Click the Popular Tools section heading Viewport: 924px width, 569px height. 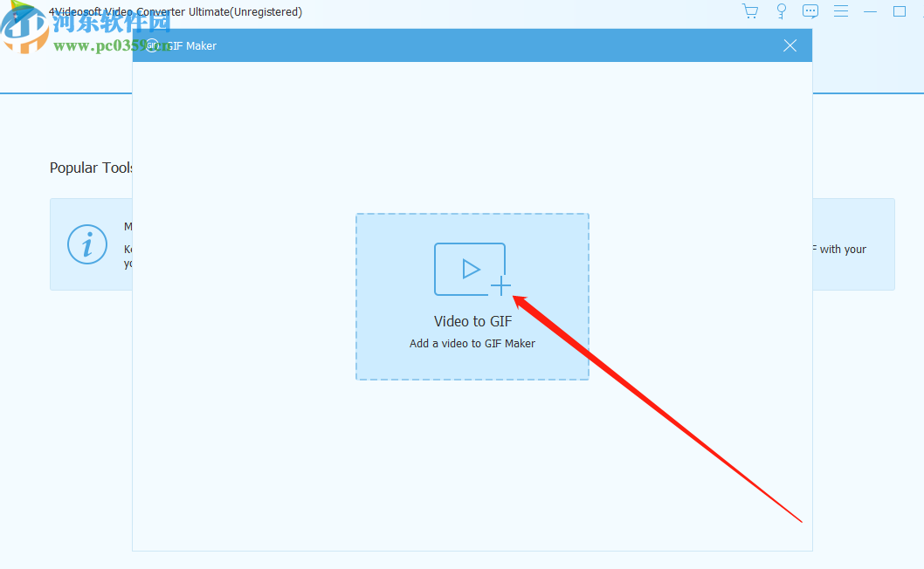[x=91, y=168]
